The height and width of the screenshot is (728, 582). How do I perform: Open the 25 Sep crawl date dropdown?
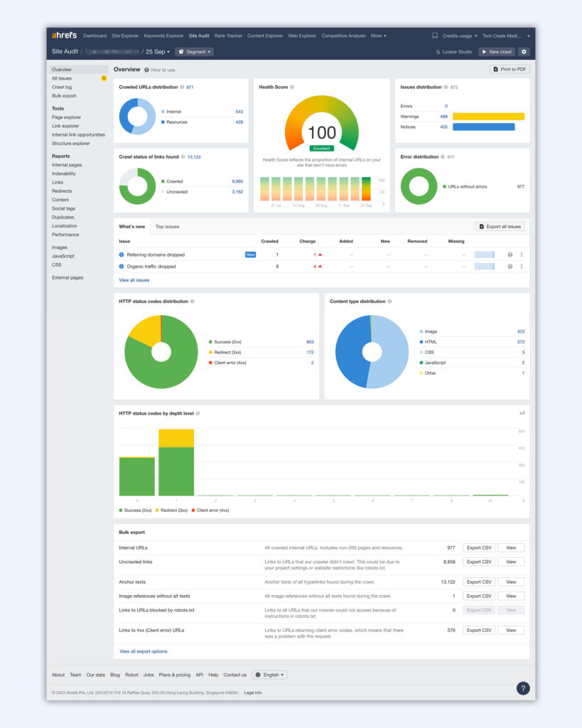[158, 52]
